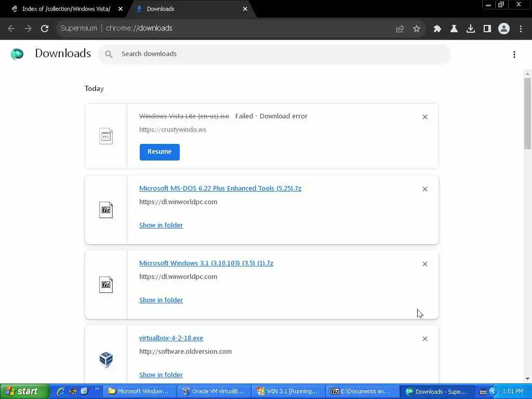Open the toolbar downloads tray icon

[x=471, y=29]
